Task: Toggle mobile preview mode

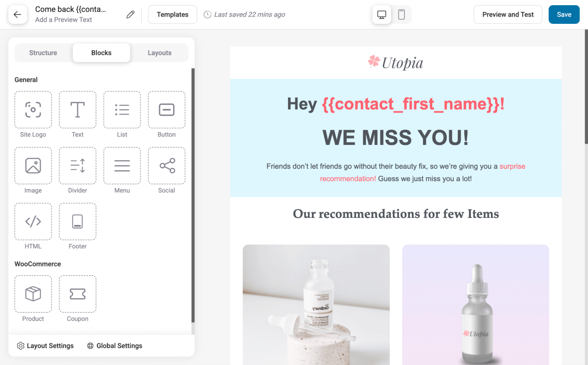Action: (x=402, y=14)
